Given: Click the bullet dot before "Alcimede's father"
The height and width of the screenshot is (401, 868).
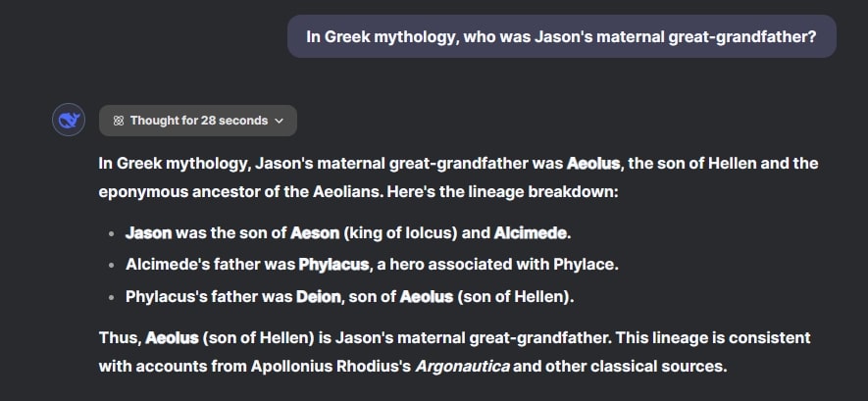Looking at the screenshot, I should click(x=111, y=266).
